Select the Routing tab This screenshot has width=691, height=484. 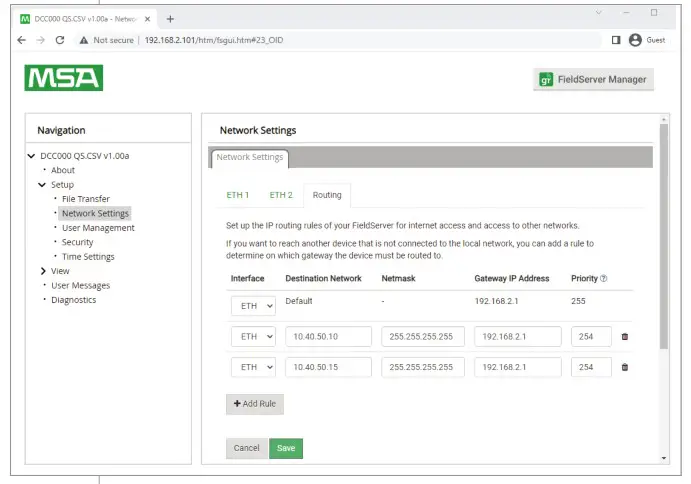click(x=327, y=195)
